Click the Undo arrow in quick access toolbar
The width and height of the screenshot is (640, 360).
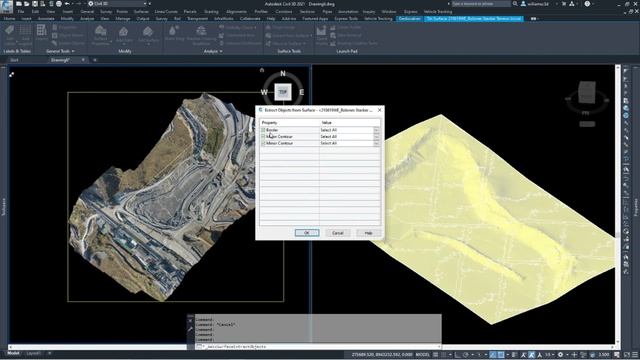pyautogui.click(x=67, y=4)
